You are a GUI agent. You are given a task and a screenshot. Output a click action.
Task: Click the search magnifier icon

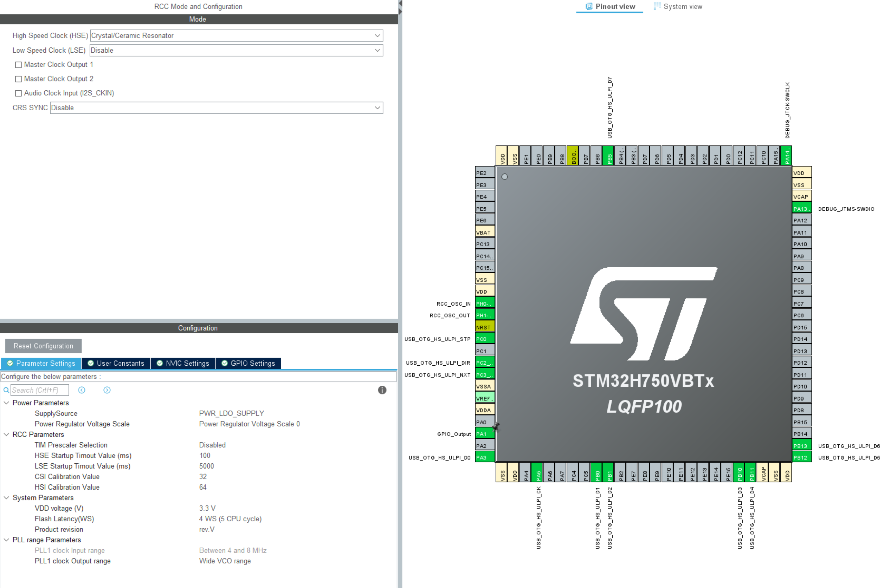coord(6,390)
